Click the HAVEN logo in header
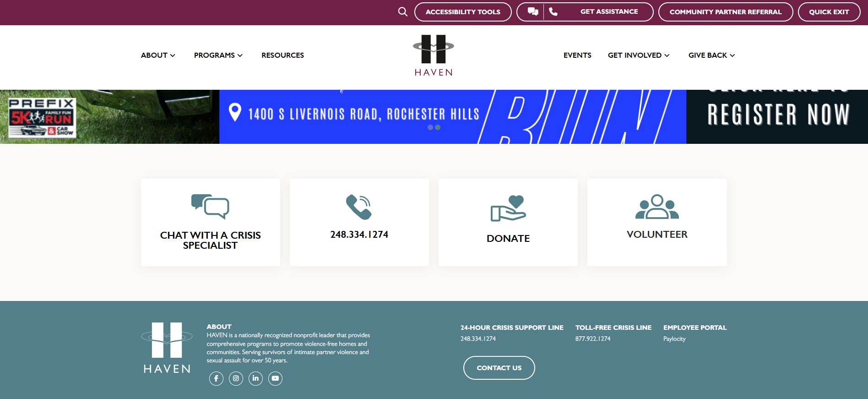Screen dimensions: 868x399 tap(434, 55)
